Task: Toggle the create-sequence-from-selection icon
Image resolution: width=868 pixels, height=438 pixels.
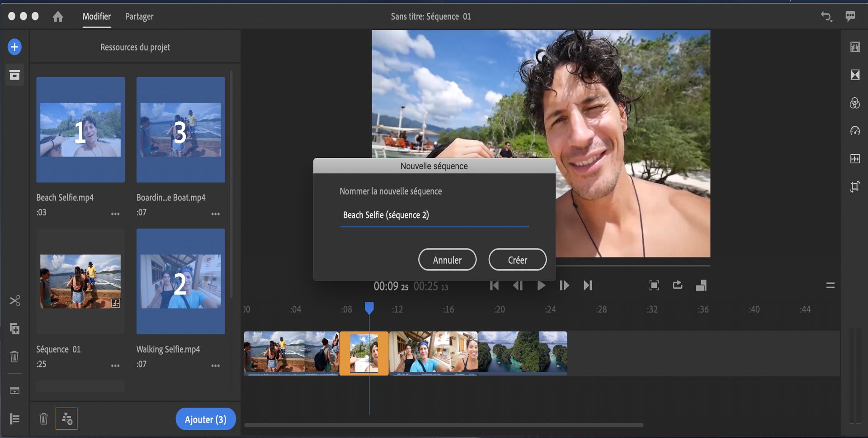Action: 66,419
